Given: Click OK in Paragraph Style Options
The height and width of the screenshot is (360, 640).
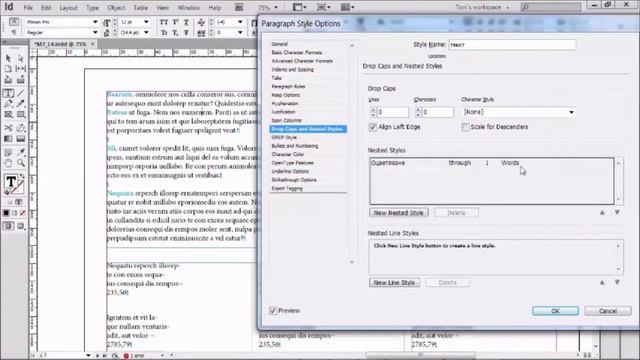Looking at the screenshot, I should coord(555,311).
